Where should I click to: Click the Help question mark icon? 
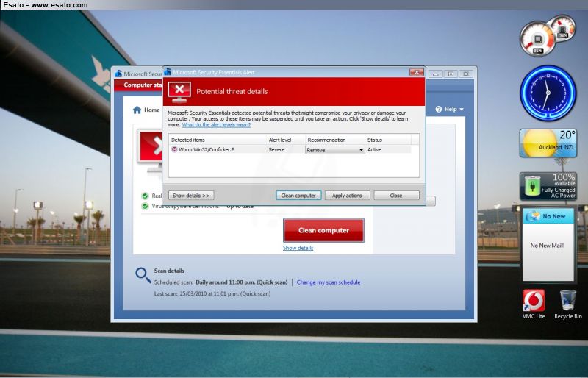point(439,110)
